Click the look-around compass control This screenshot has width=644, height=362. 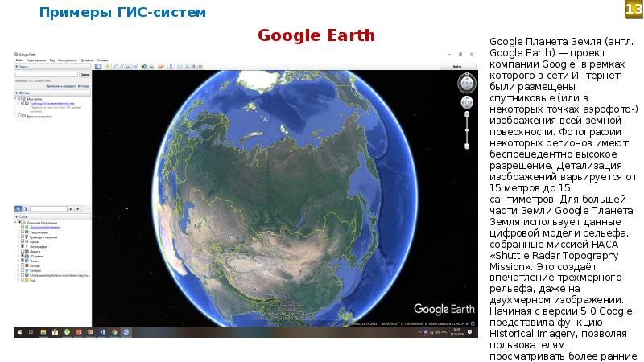click(x=467, y=84)
